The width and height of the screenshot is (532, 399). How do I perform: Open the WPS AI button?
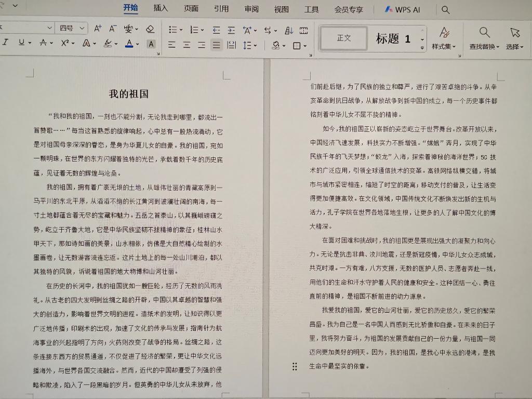pos(403,9)
